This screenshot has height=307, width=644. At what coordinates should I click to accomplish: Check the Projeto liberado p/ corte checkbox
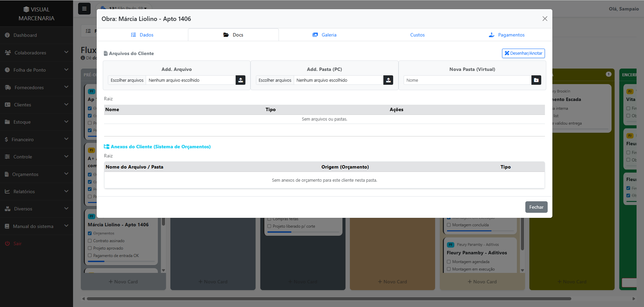(269, 226)
